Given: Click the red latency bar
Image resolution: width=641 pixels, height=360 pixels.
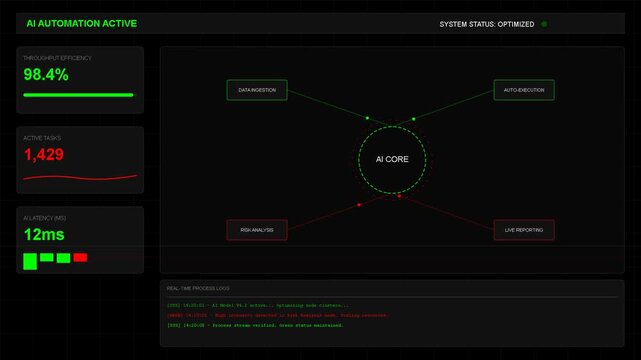Looking at the screenshot, I should (80, 257).
